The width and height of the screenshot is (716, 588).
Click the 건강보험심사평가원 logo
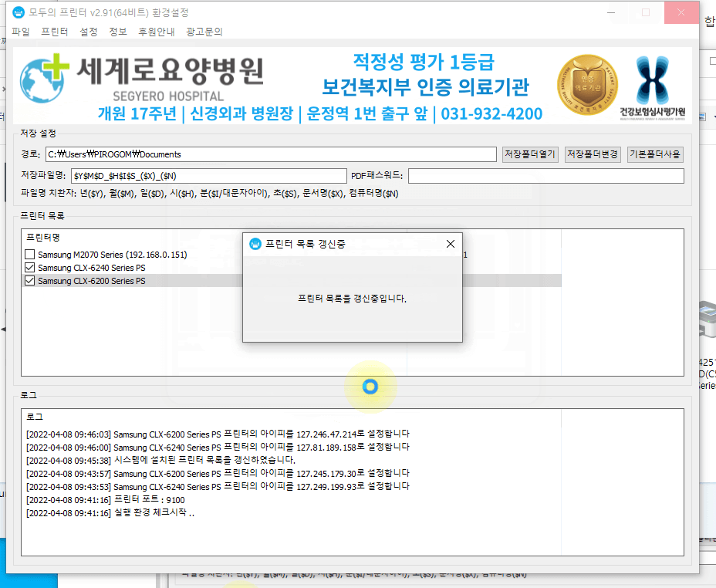pos(653,88)
